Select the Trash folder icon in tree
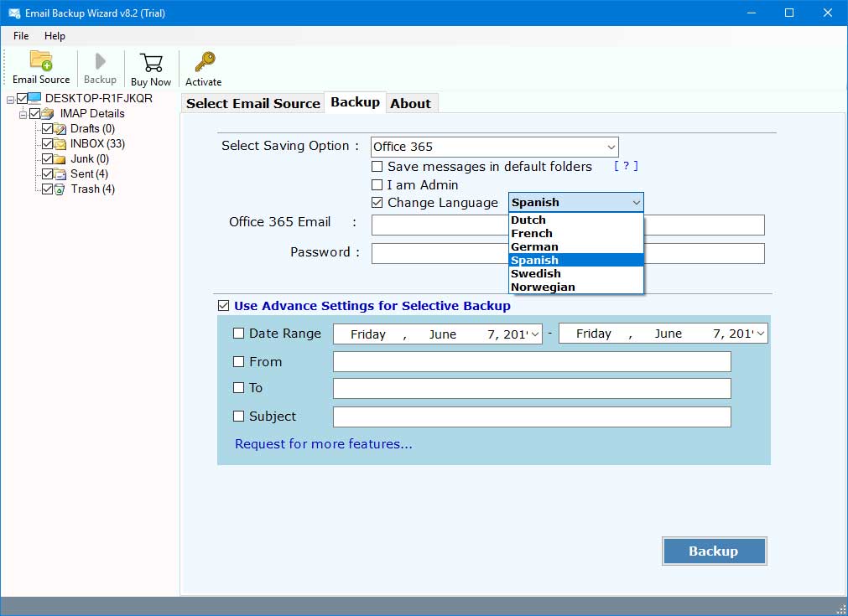Screen dimensions: 848x616 (60, 189)
